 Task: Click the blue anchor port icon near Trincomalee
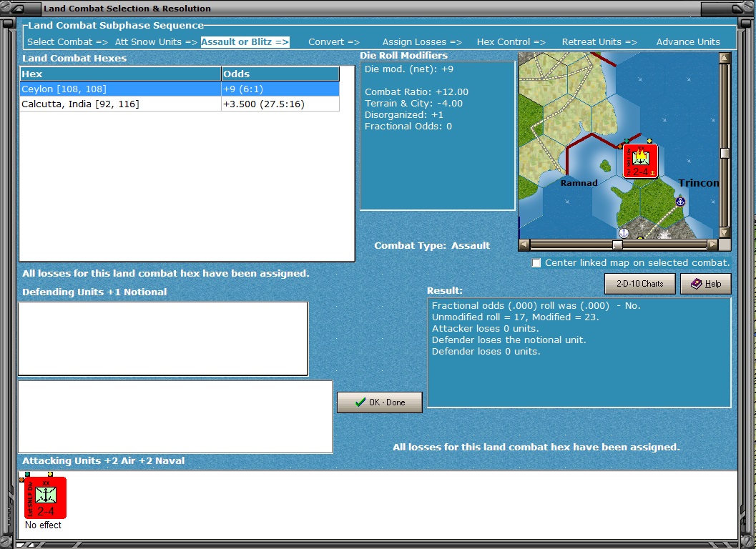pos(680,202)
